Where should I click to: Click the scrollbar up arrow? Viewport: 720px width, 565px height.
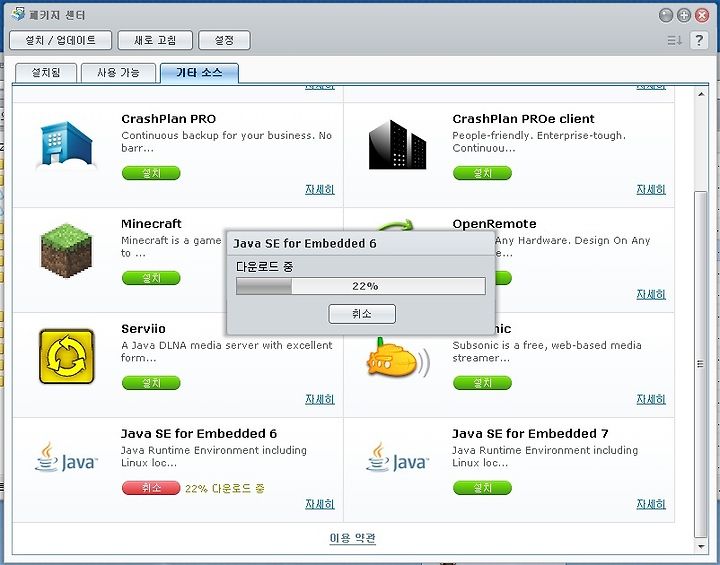(701, 94)
